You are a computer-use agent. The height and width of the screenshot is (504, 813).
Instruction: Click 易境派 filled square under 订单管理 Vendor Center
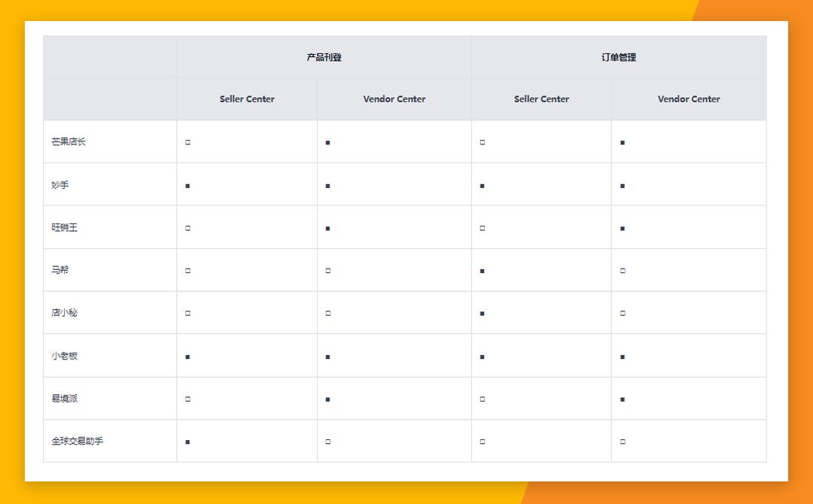click(x=623, y=399)
